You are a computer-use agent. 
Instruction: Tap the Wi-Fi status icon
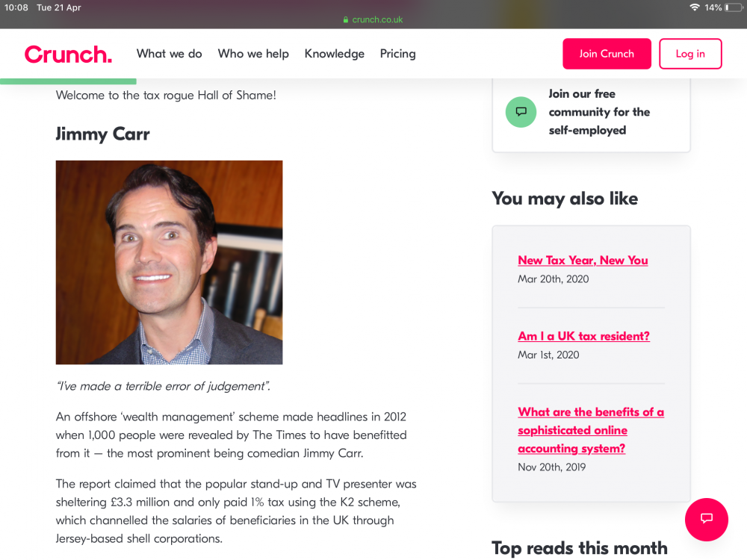coord(695,7)
